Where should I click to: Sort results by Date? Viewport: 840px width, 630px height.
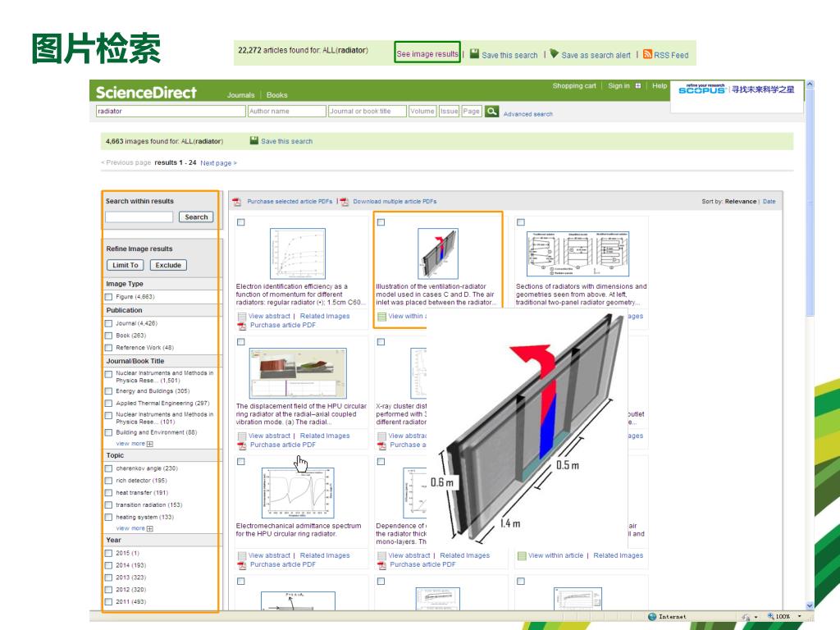tap(769, 202)
